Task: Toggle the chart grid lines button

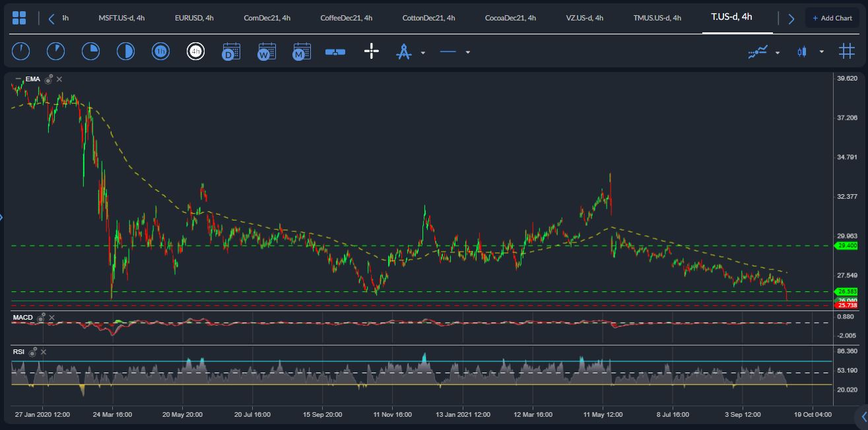Action: (847, 52)
